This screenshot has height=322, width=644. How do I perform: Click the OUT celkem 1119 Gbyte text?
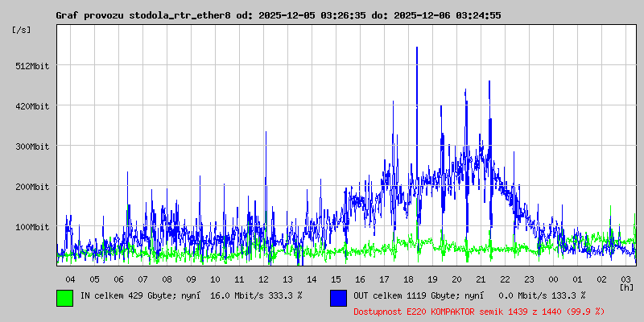pyautogui.click(x=407, y=295)
